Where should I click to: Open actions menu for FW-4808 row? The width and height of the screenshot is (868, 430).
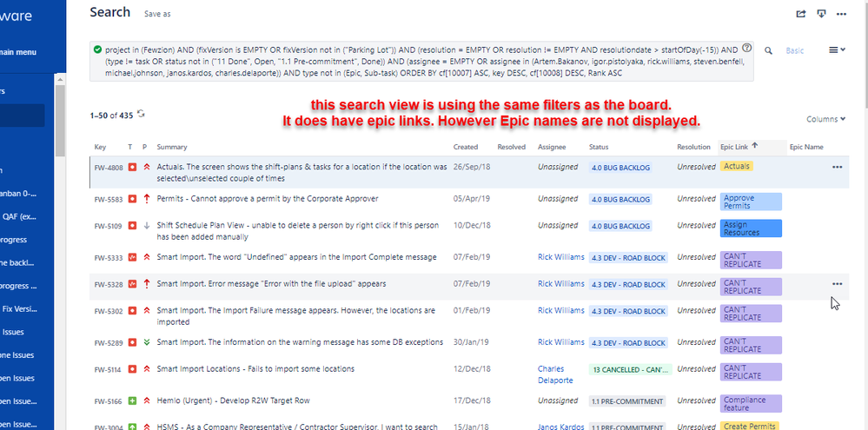[837, 167]
